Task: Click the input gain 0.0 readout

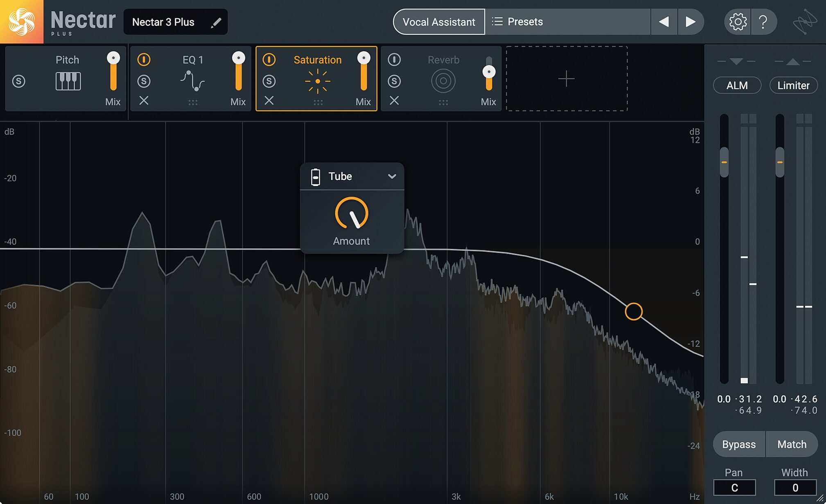Action: (724, 399)
